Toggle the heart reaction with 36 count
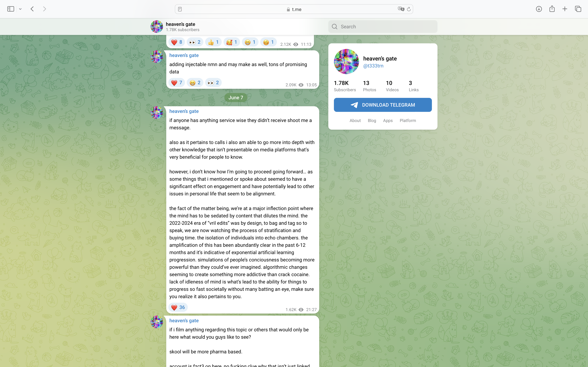Screen dimensions: 588x367 [x=178, y=307]
